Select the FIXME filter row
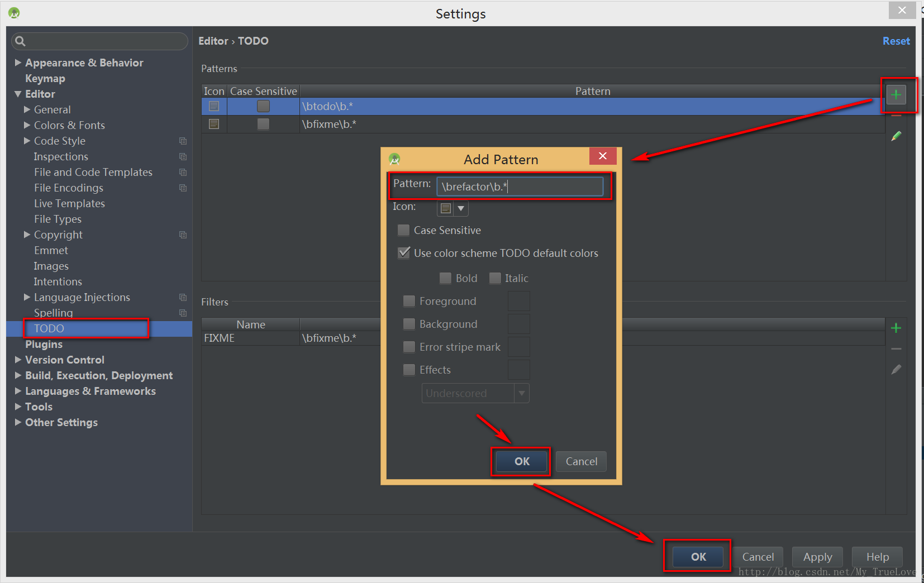The image size is (924, 583). coord(543,338)
